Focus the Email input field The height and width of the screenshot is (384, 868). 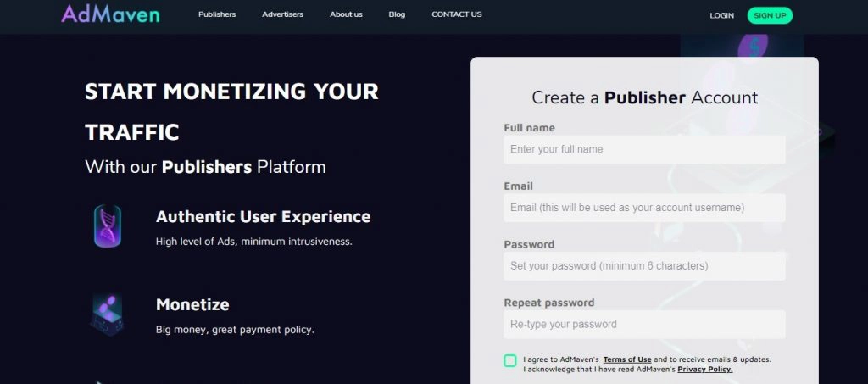[x=644, y=208]
